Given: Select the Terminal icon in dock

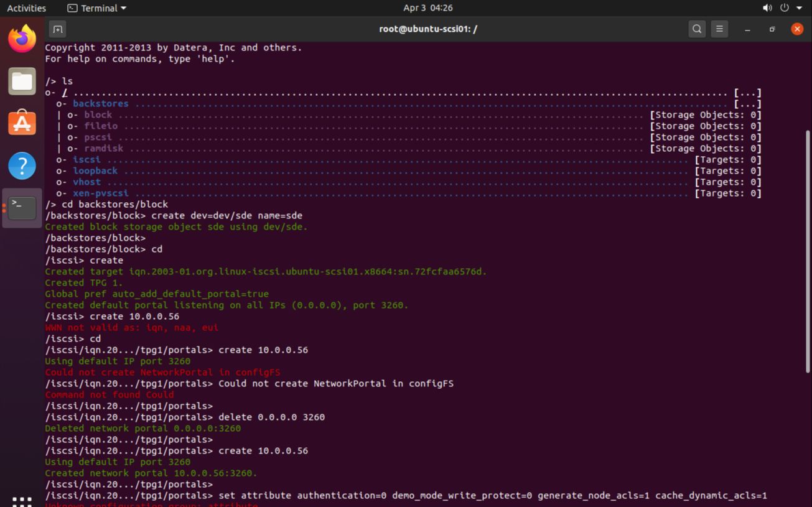Looking at the screenshot, I should (x=22, y=208).
